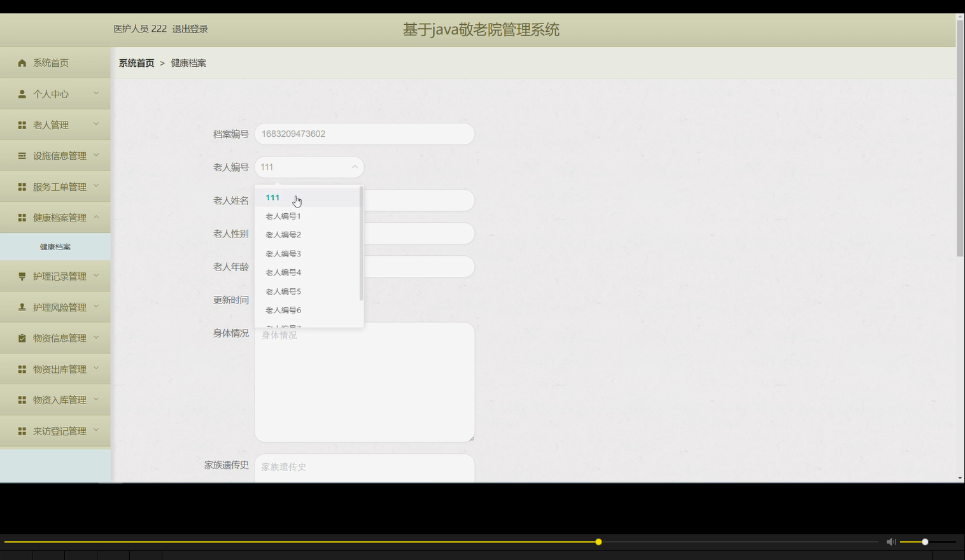Screen dimensions: 965x560
Task: Click the grid icon beside 服务工单管理
Action: click(22, 187)
